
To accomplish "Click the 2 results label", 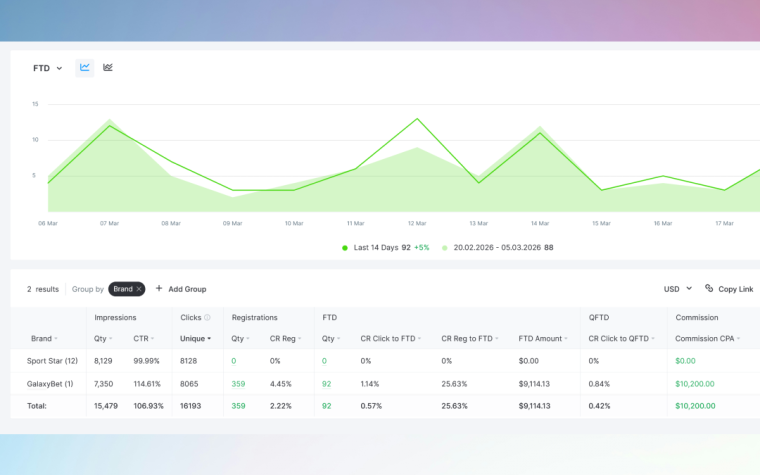I will (x=43, y=289).
